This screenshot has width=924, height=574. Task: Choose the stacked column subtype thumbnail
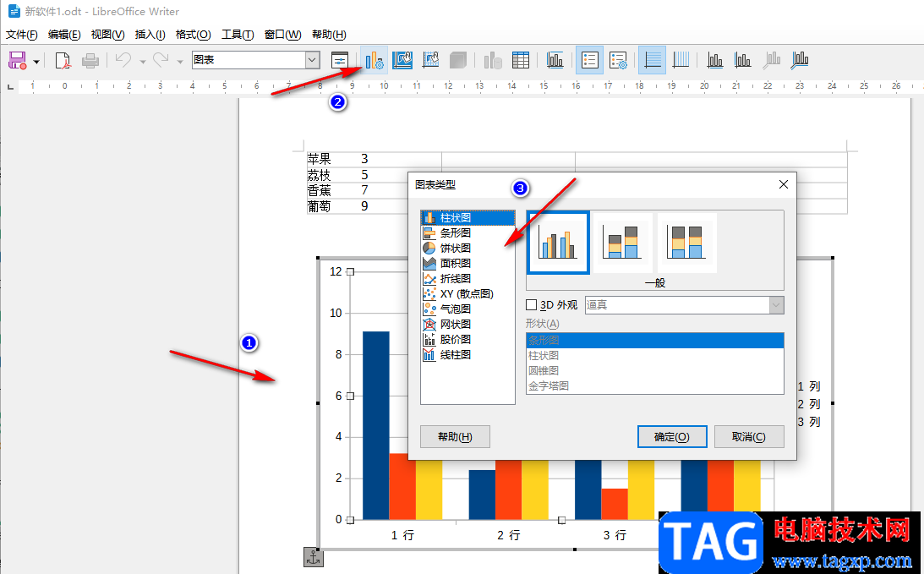[623, 243]
